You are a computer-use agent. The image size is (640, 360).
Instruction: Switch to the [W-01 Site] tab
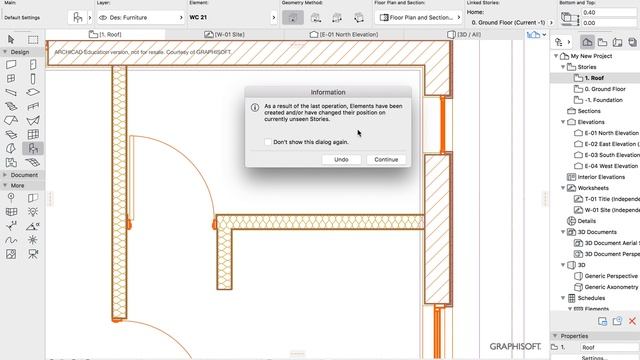tap(224, 35)
